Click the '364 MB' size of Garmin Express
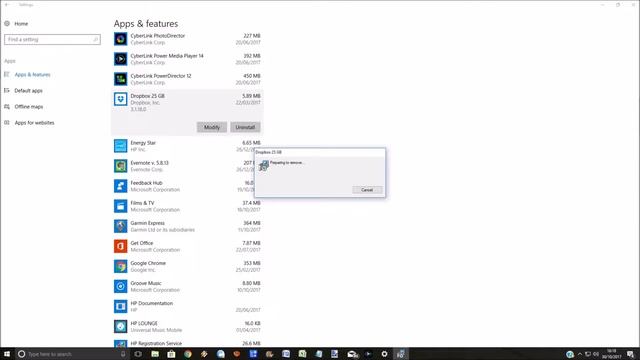Image resolution: width=640 pixels, height=360 pixels. tap(251, 223)
